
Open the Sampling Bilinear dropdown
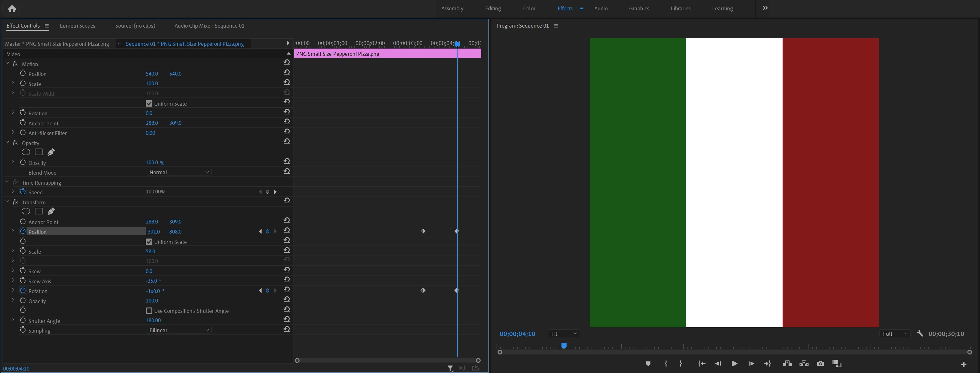178,330
